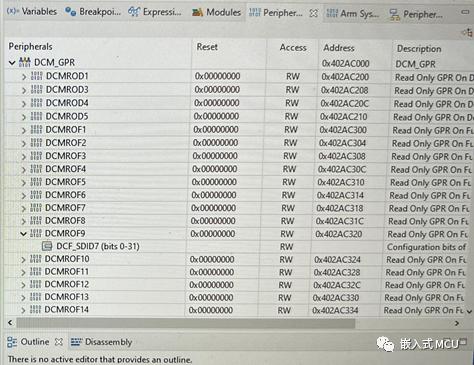Viewport: 474px width, 365px height.
Task: Click the DCF_SDID7 bitfield icon
Action: (47, 246)
